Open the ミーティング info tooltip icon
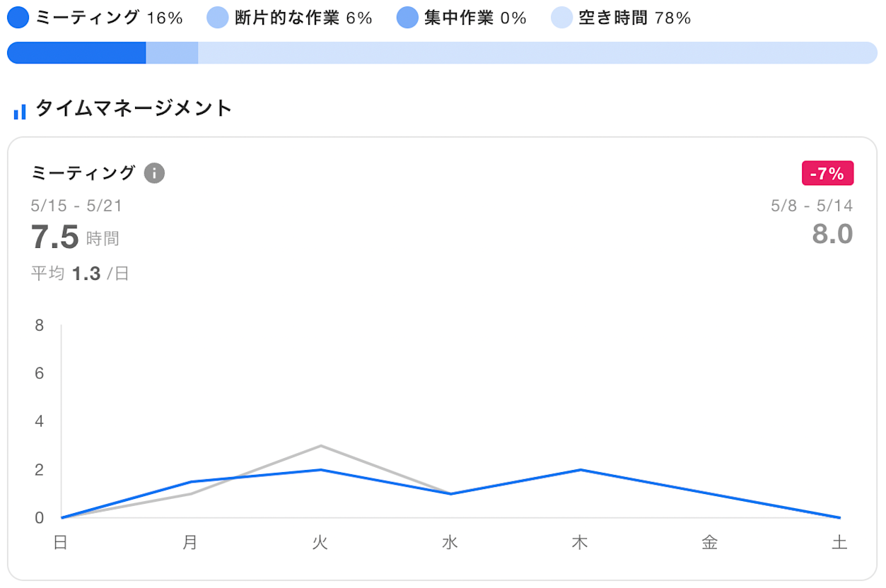 [153, 173]
